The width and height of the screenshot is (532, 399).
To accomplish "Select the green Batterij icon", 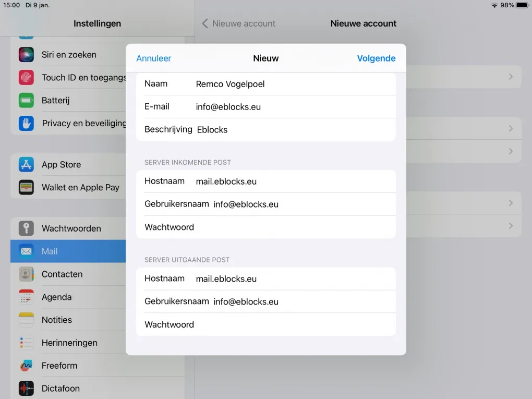I will pos(26,101).
